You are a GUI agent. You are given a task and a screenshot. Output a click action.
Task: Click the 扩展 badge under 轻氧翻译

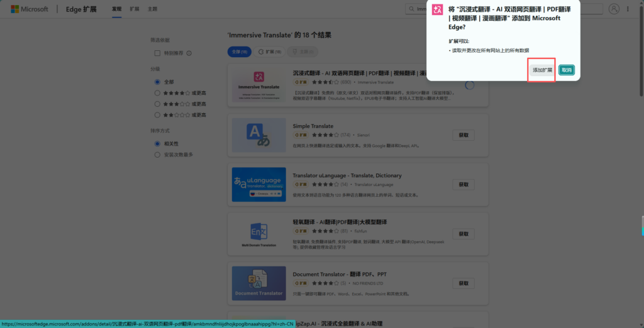click(301, 231)
